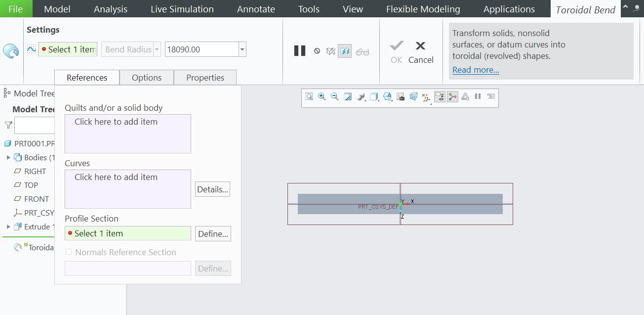The width and height of the screenshot is (644, 315).
Task: Click Zoom In icon in graphics toolbar
Action: (322, 97)
